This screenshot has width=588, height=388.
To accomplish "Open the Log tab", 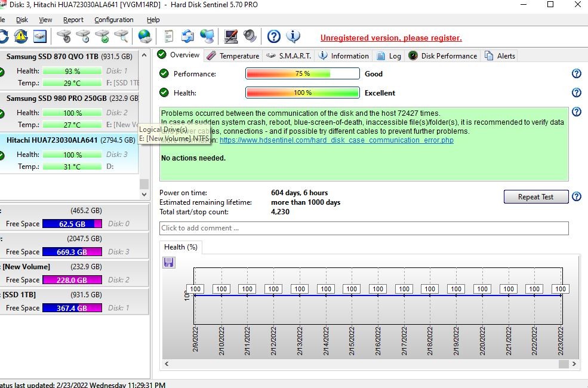I will click(389, 56).
